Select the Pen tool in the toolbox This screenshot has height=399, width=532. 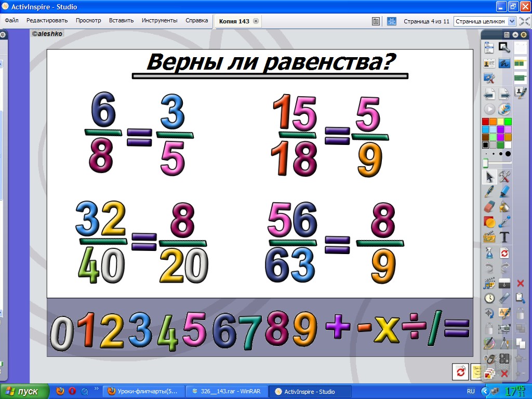click(x=489, y=192)
